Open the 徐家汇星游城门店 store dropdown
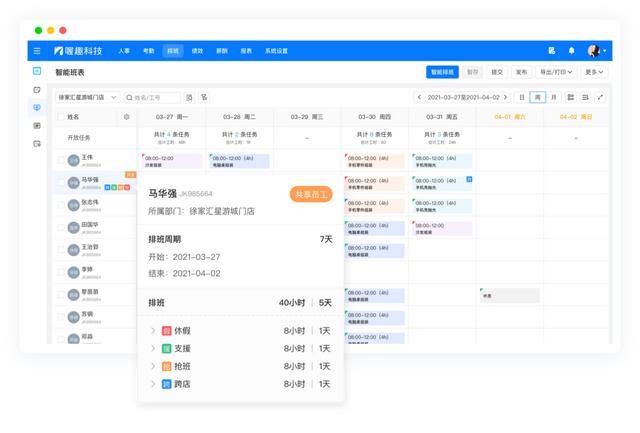Screen dimensions: 640x433 click(87, 97)
